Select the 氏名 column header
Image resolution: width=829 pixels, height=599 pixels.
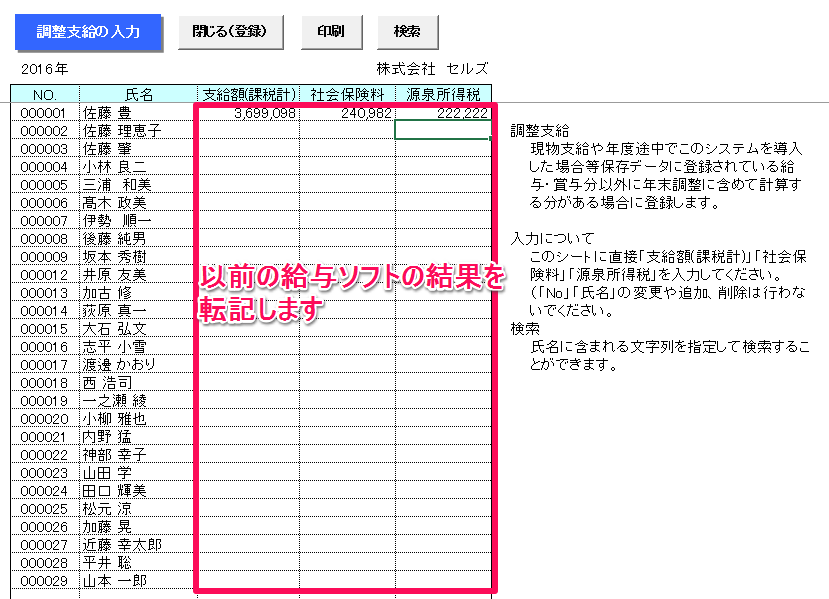(x=139, y=95)
